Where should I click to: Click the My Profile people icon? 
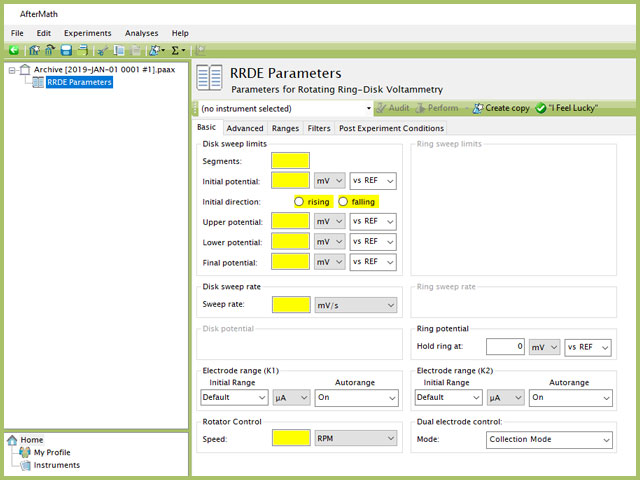(25, 452)
